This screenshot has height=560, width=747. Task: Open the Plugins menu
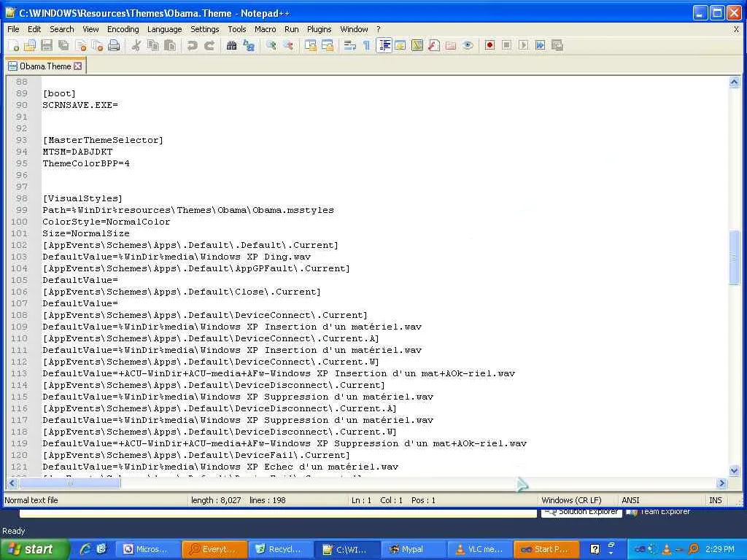click(x=320, y=29)
